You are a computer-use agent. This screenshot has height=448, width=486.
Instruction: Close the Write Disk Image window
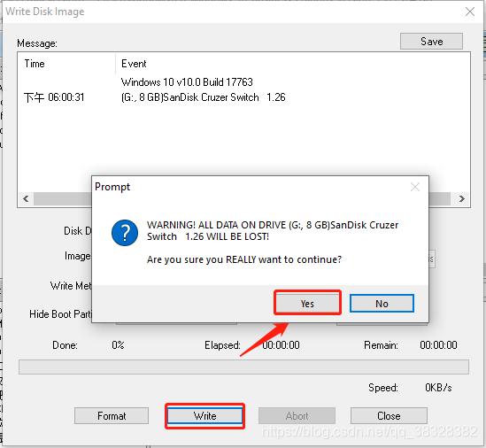click(x=470, y=12)
